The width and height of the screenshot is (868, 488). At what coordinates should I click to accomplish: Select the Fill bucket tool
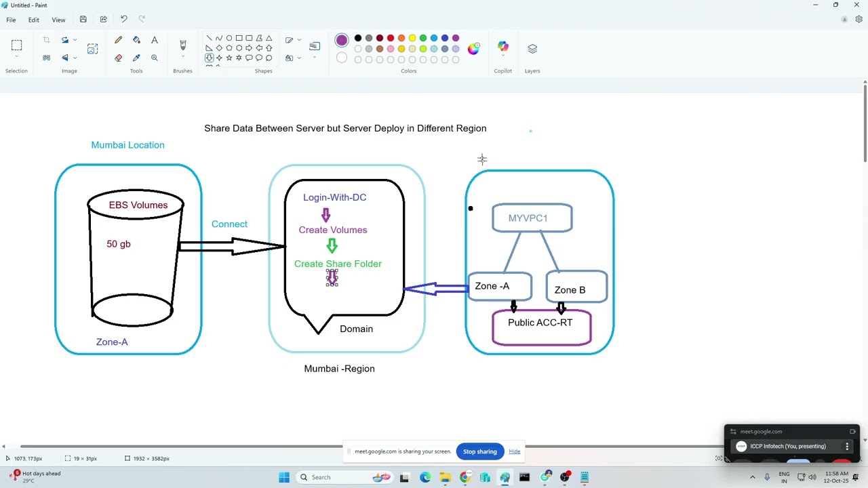[136, 41]
